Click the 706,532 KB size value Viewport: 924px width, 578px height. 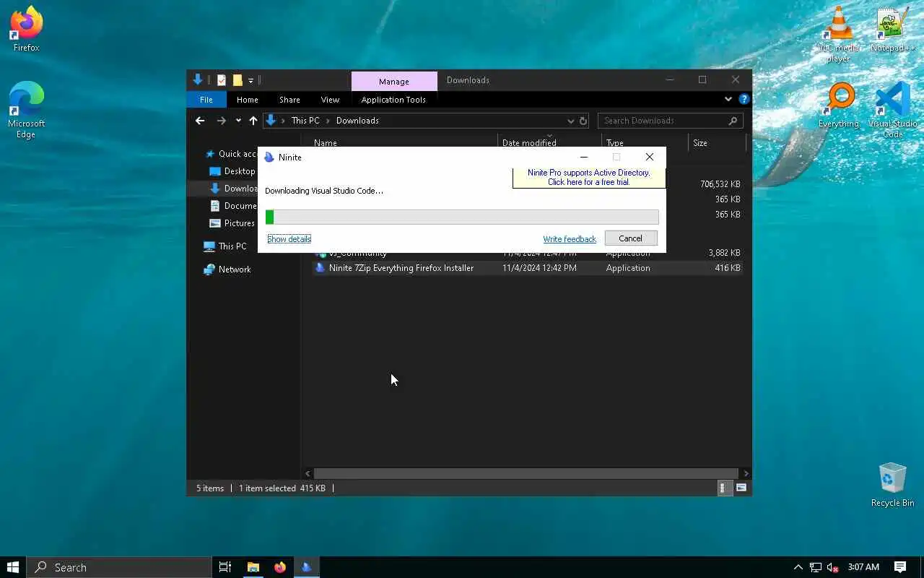tap(720, 184)
